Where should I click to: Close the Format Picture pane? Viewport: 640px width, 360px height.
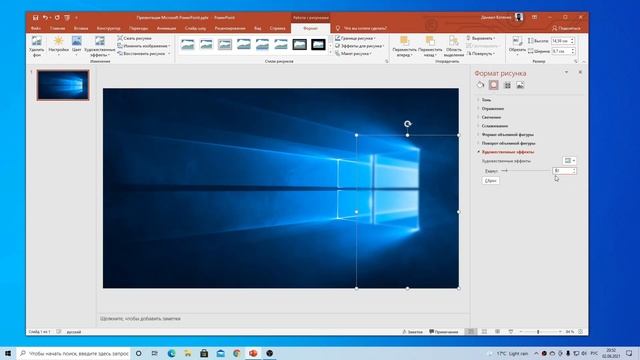click(x=580, y=72)
